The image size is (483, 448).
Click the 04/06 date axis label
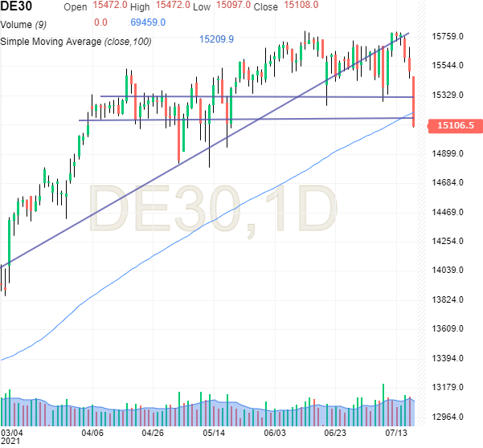(x=93, y=432)
